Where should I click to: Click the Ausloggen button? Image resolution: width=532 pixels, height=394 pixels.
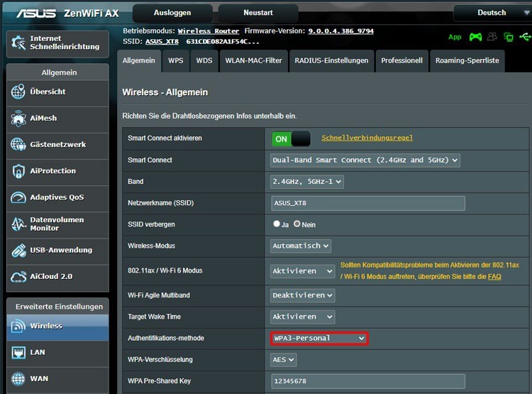point(172,13)
